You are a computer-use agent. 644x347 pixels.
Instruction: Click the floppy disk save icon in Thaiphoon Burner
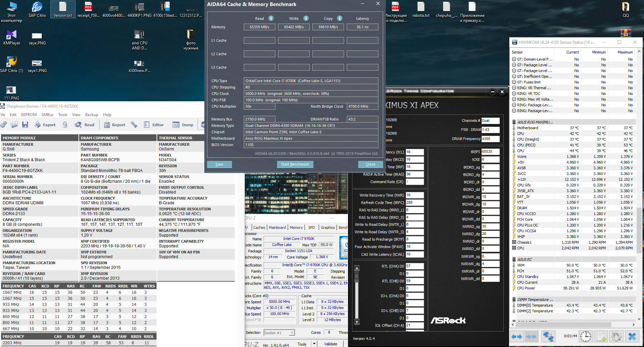point(25,125)
